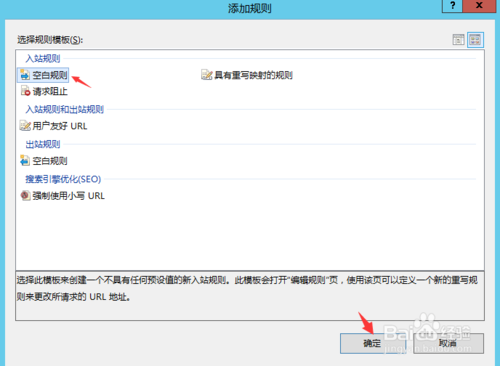Click the 强制使用小写 URL template icon
500x366 pixels.
[25, 195]
